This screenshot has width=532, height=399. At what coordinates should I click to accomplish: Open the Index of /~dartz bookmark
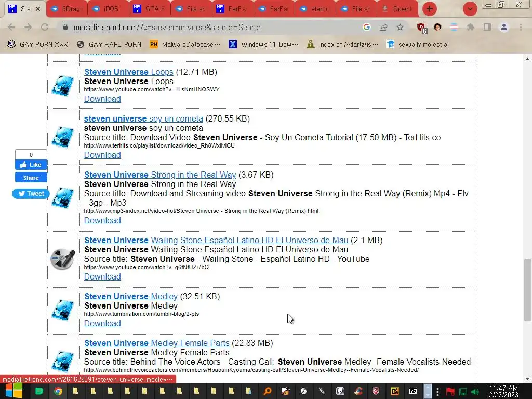point(342,44)
